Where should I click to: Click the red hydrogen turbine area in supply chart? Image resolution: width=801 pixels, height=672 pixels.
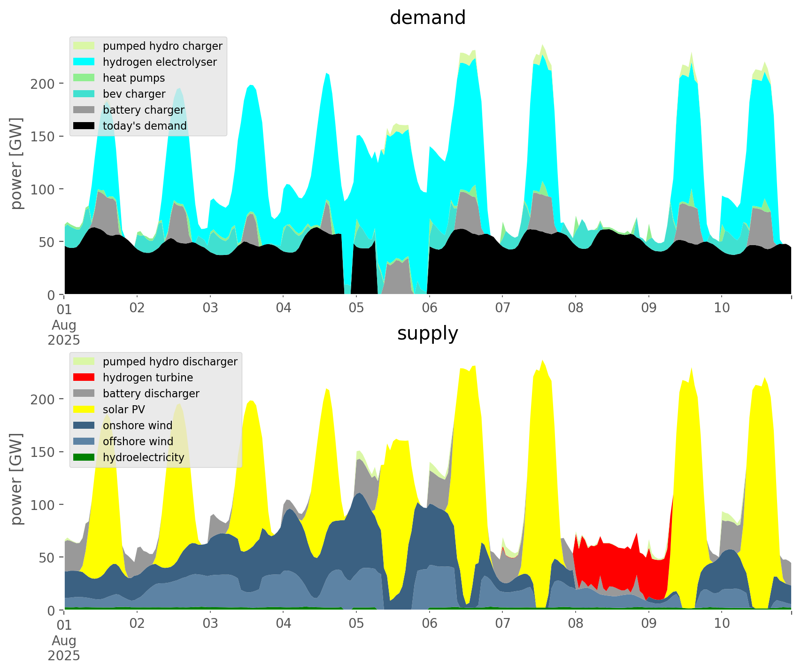610,564
